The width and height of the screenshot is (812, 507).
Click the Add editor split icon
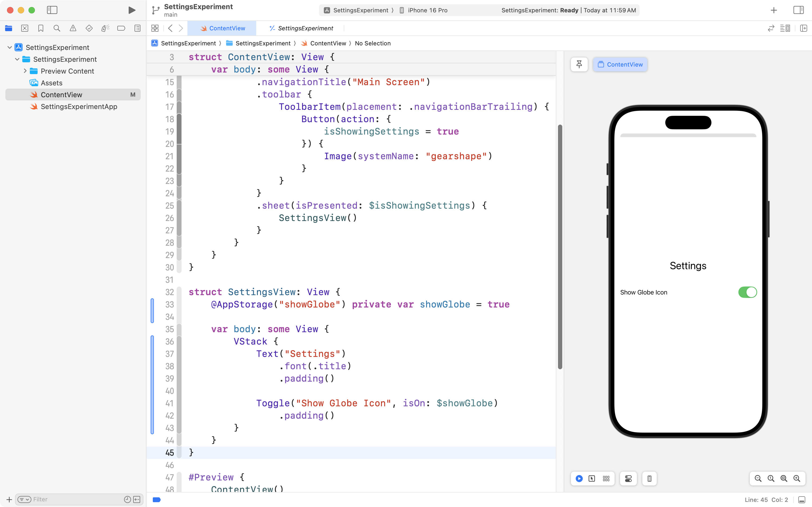pyautogui.click(x=803, y=28)
